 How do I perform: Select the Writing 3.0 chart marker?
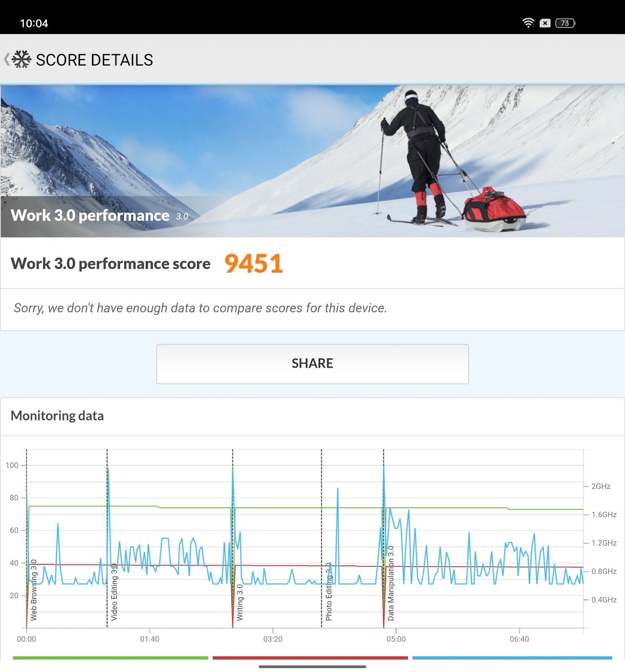[x=240, y=602]
